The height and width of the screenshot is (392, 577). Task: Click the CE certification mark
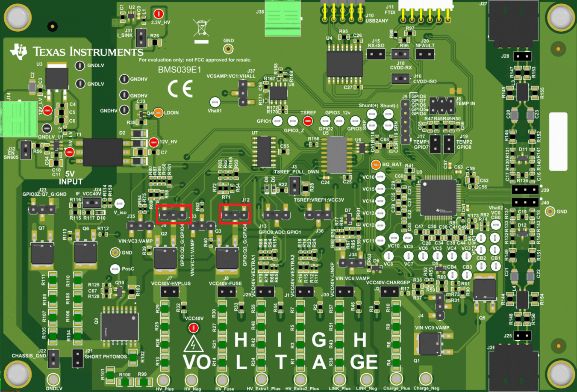coord(180,89)
